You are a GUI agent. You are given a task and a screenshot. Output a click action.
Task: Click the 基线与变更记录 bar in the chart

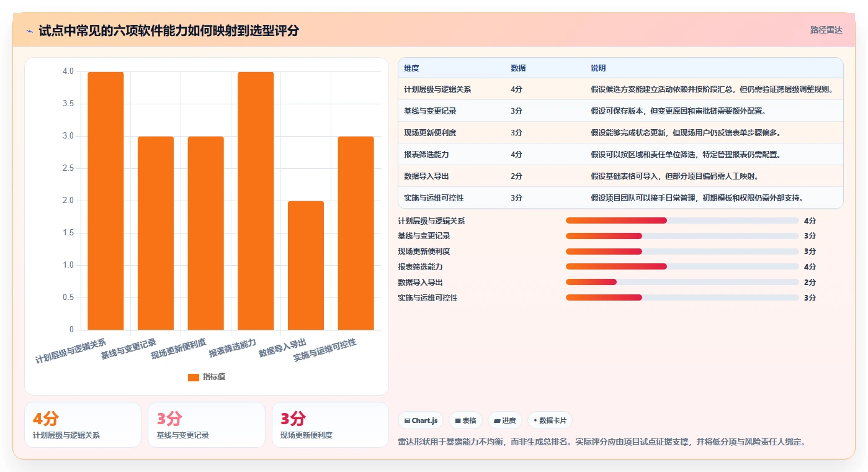pyautogui.click(x=156, y=233)
